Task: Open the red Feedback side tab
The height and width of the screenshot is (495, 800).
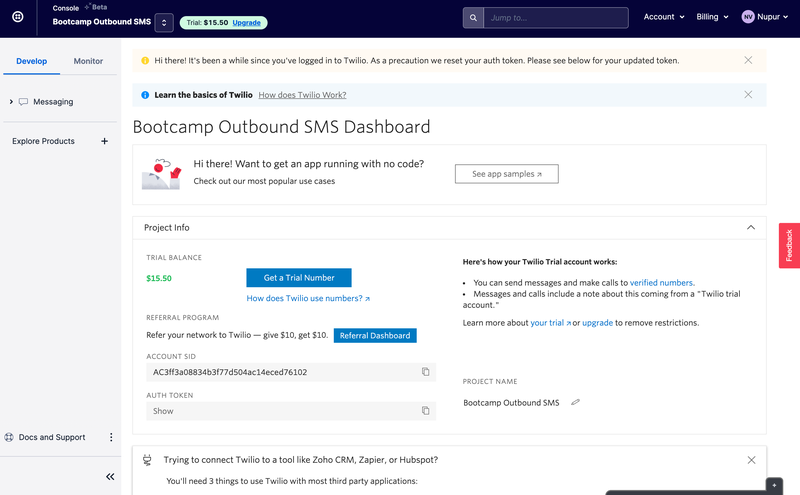Action: point(789,245)
